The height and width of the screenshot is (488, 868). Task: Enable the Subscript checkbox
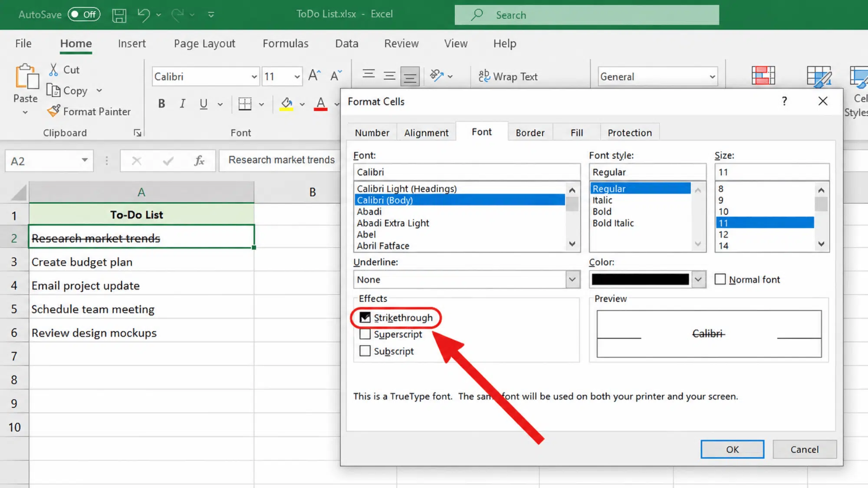coord(365,350)
